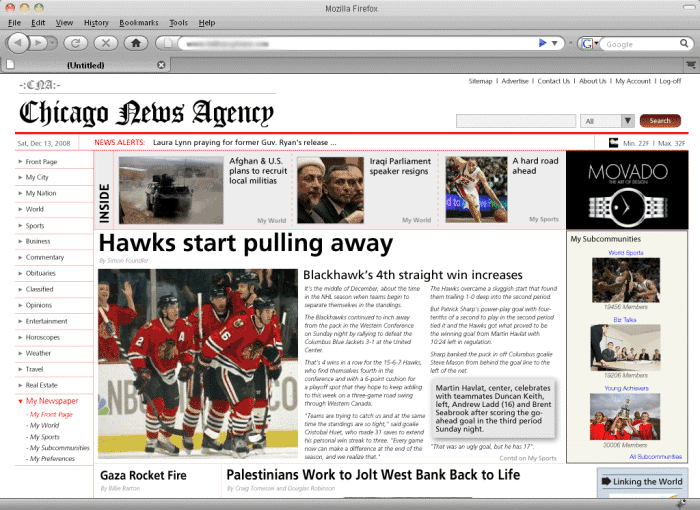700x510 pixels.
Task: Click the Palestinians West Bank headline
Action: 373,474
